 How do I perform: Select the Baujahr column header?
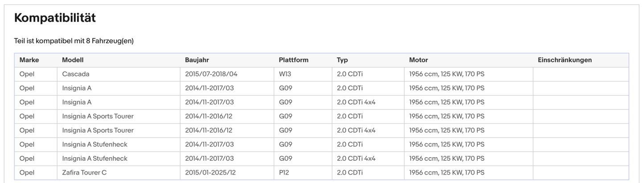point(197,60)
